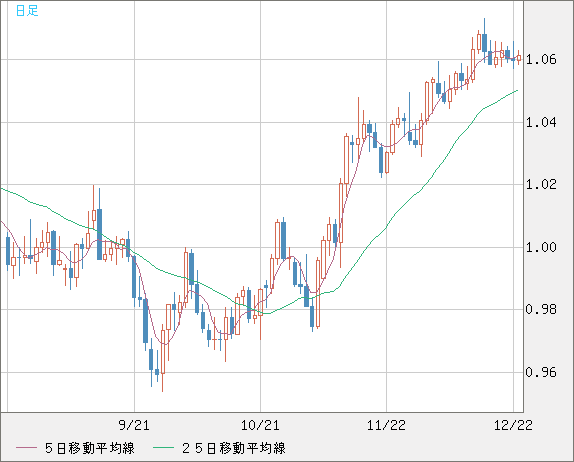The height and width of the screenshot is (462, 574).
Task: Click the 1.04 price axis label
Action: point(541,122)
